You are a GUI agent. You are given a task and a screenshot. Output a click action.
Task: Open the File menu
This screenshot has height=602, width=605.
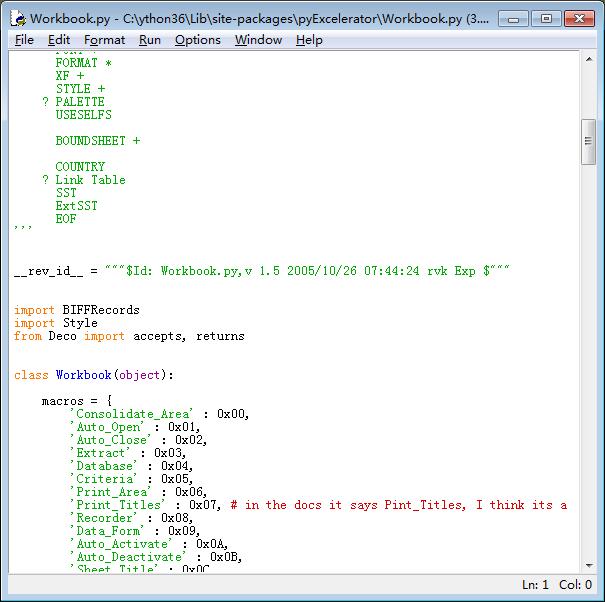tap(25, 40)
